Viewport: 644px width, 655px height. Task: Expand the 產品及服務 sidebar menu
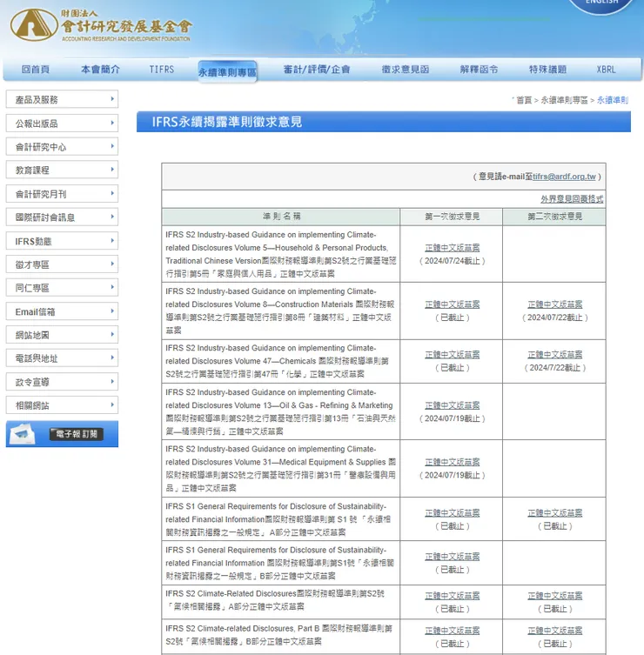62,99
